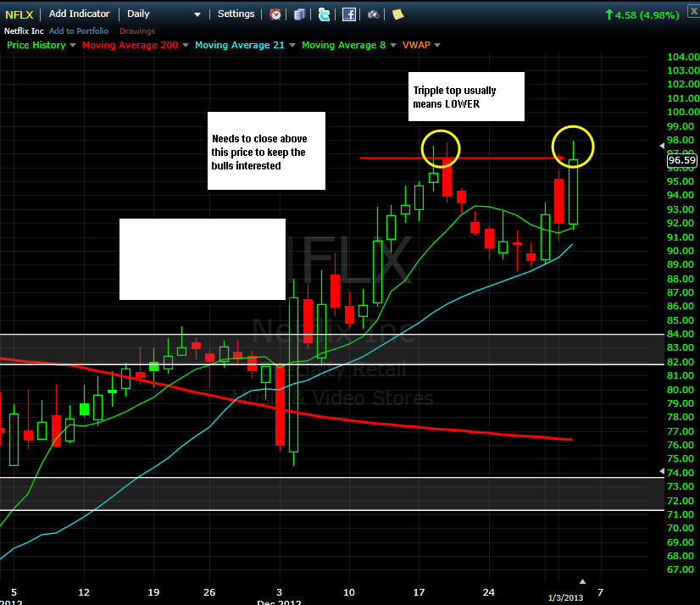Click the camera snapshot icon
The image size is (700, 605).
[373, 14]
